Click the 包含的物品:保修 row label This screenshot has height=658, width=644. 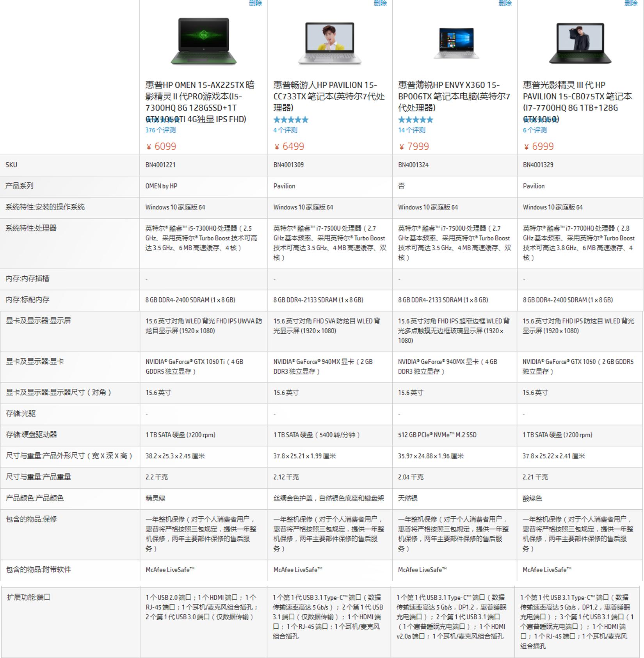coord(31,519)
